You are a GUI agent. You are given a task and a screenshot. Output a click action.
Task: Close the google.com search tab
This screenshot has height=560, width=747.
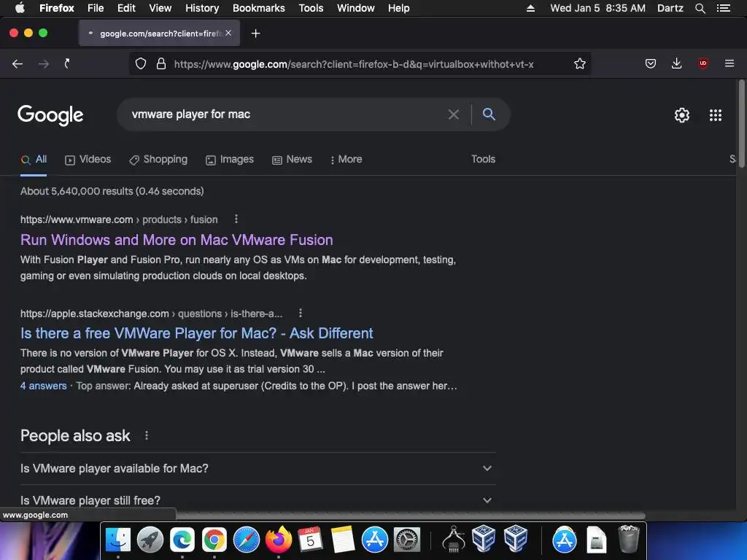(x=228, y=33)
